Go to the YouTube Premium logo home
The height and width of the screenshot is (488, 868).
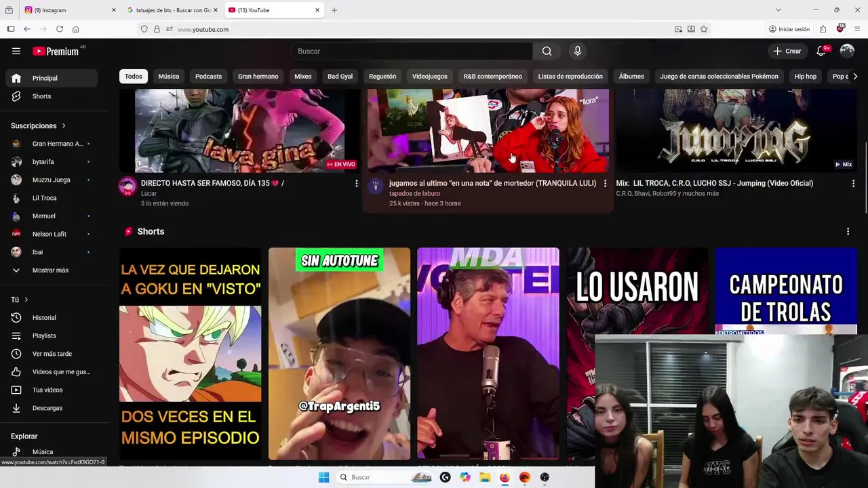click(x=56, y=51)
